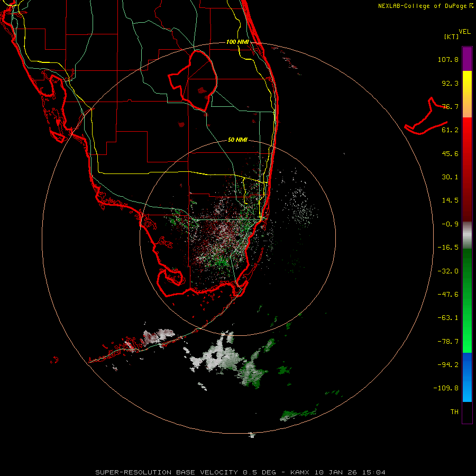Click the VEL legend title
Viewport: 476px width, 476px height.
(465, 32)
